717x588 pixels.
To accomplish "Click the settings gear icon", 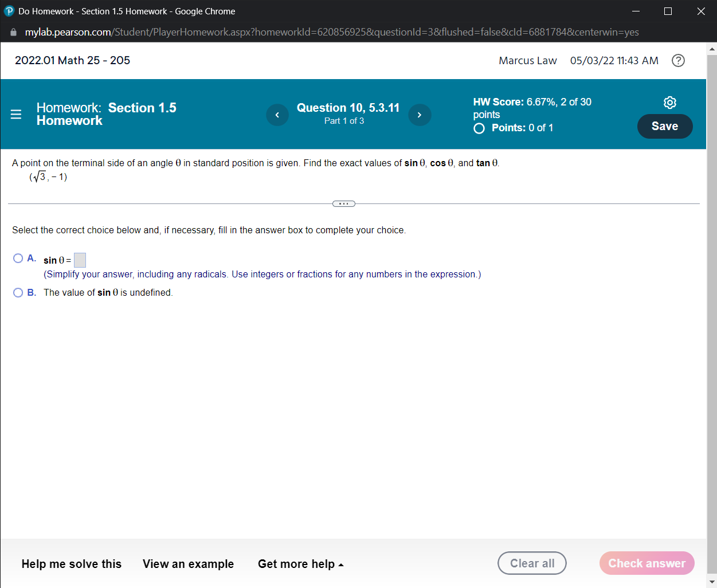I will click(670, 102).
